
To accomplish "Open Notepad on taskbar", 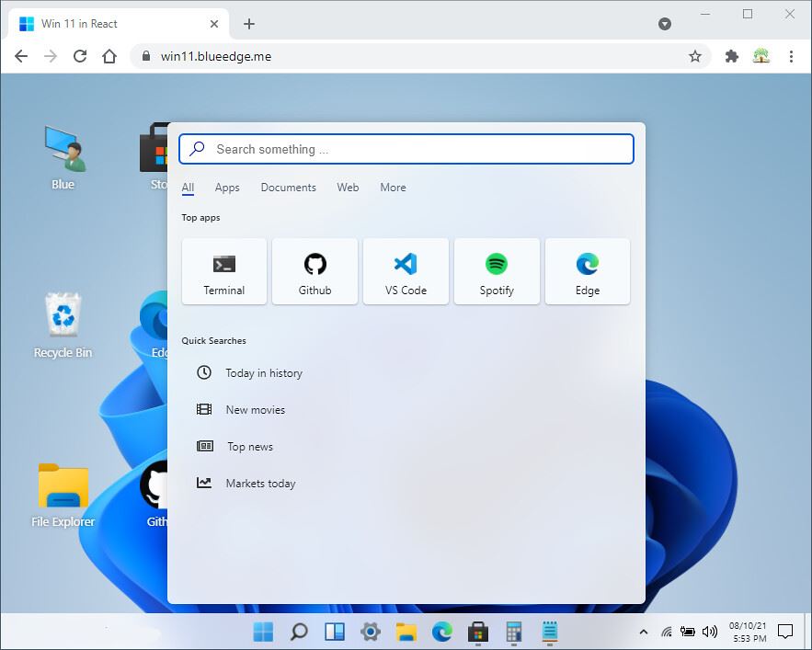I will pyautogui.click(x=549, y=632).
